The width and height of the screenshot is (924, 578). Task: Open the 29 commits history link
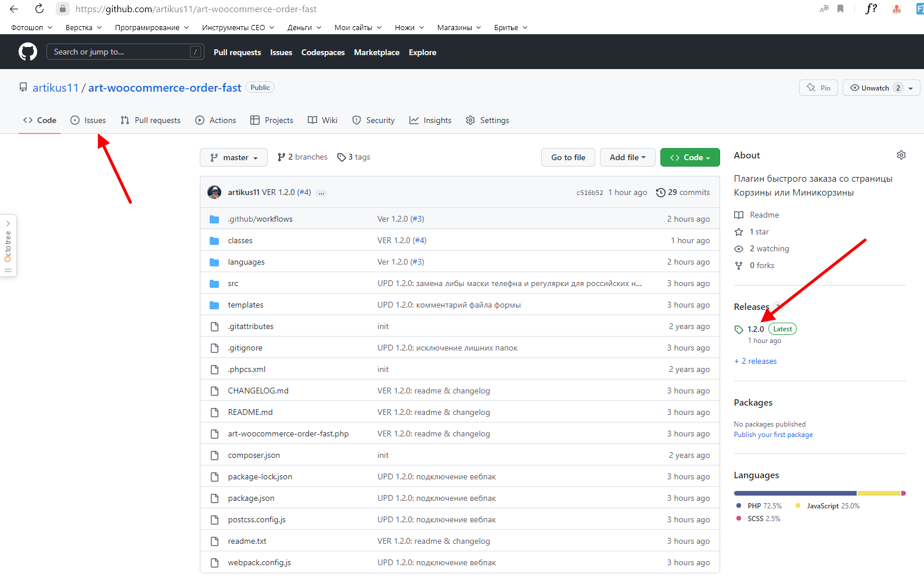tap(683, 192)
